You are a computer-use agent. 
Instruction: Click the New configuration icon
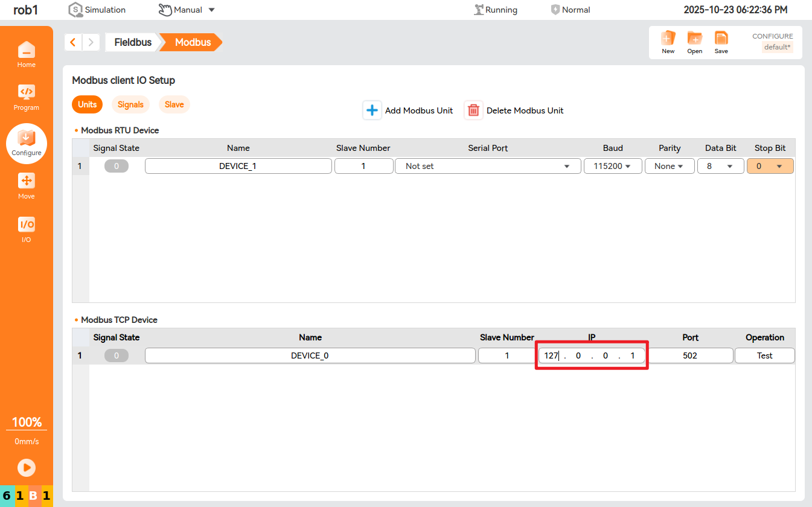pos(668,42)
